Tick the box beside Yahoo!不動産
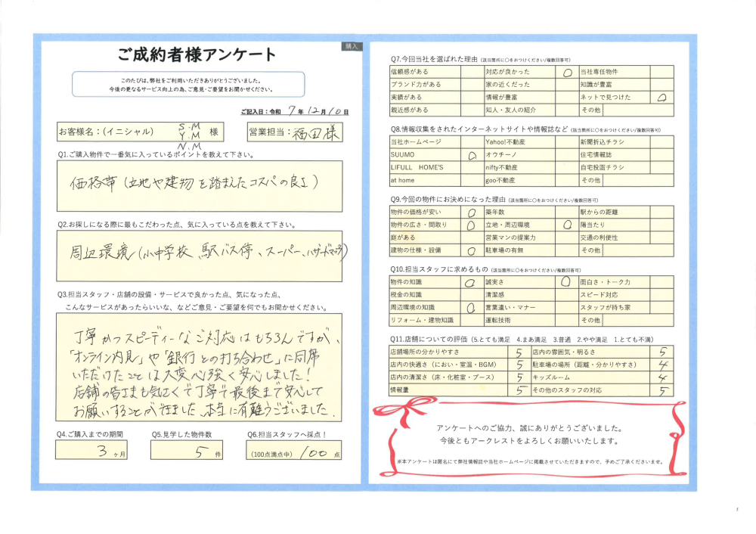This screenshot has height=534, width=756. [x=566, y=141]
